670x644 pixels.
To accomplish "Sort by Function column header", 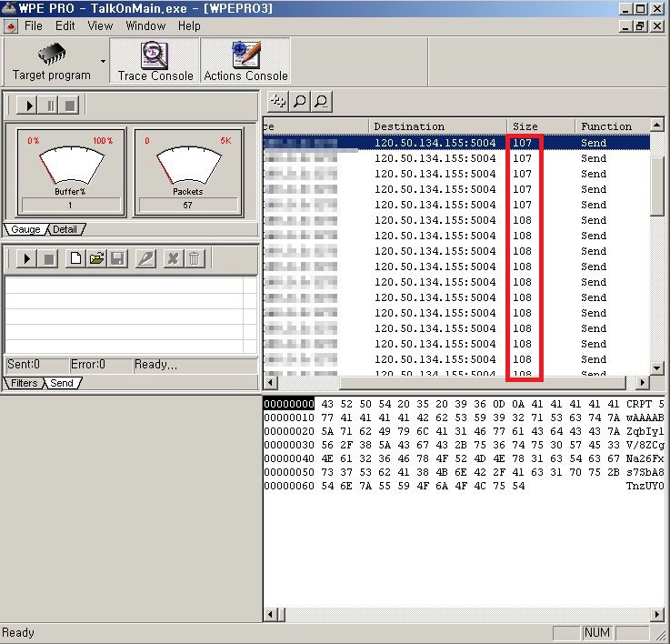I will [613, 126].
